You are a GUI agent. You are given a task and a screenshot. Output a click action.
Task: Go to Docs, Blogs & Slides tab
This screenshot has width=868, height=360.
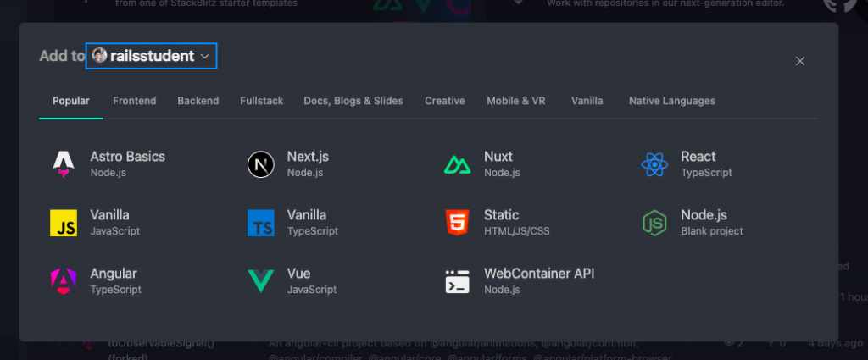[353, 101]
